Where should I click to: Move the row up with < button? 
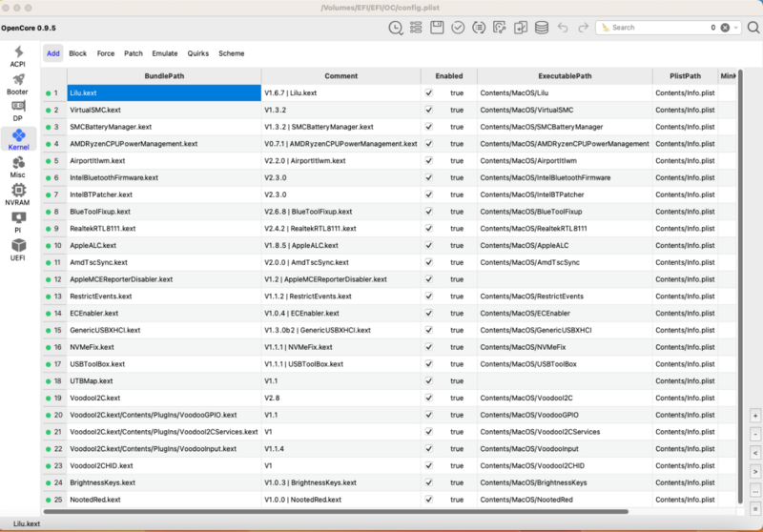coord(755,453)
